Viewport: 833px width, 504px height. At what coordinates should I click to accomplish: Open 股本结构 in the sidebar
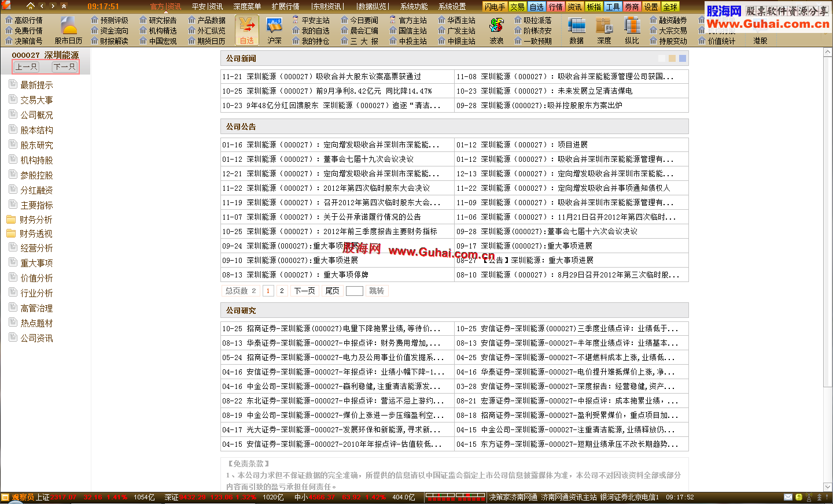pyautogui.click(x=31, y=130)
